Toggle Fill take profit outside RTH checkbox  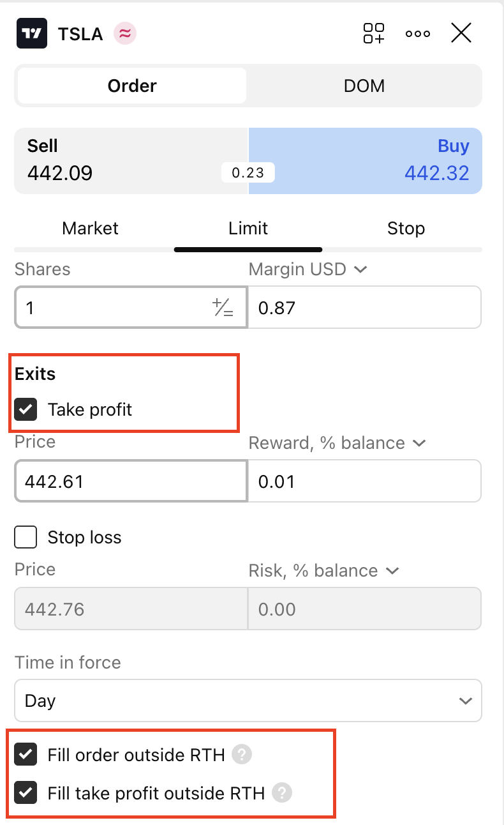[26, 793]
